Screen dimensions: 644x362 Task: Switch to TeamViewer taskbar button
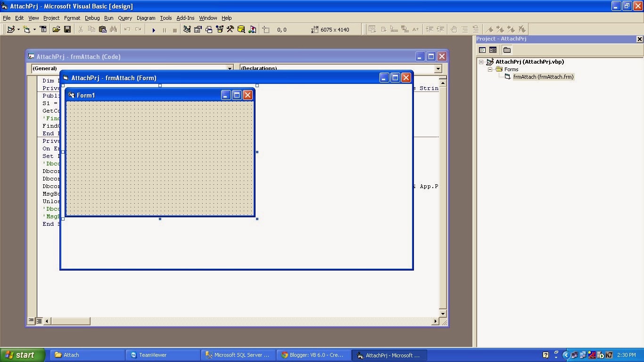point(163,355)
